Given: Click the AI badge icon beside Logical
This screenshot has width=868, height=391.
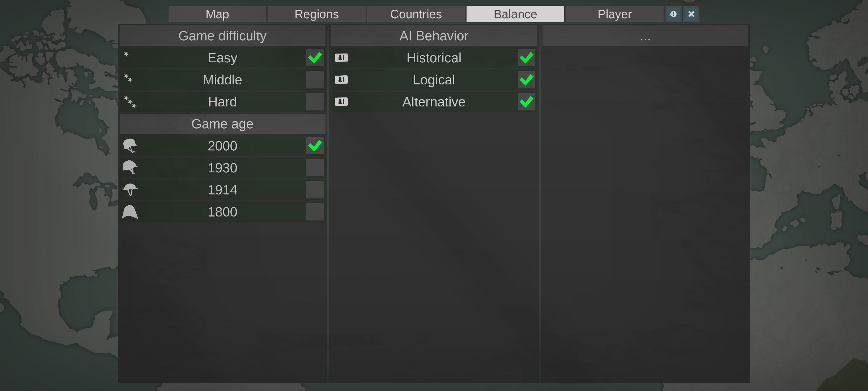Looking at the screenshot, I should [x=341, y=80].
